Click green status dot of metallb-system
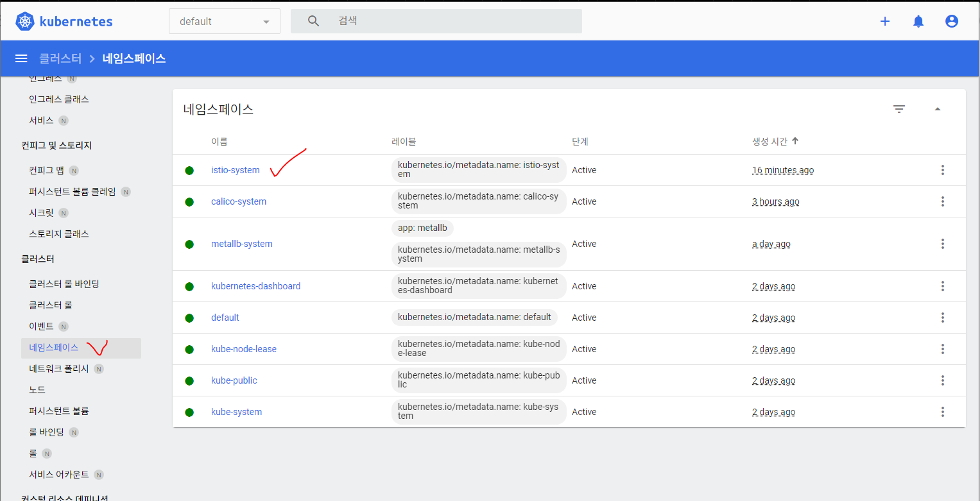This screenshot has height=501, width=980. tap(189, 244)
